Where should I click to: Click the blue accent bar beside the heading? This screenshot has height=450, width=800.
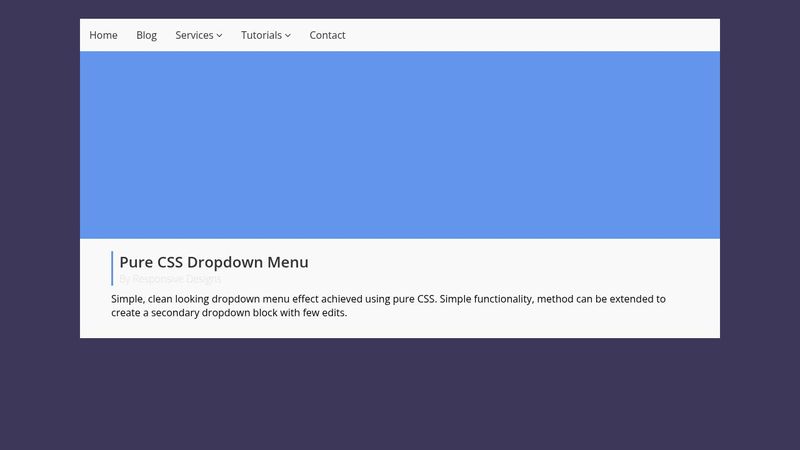coord(112,268)
